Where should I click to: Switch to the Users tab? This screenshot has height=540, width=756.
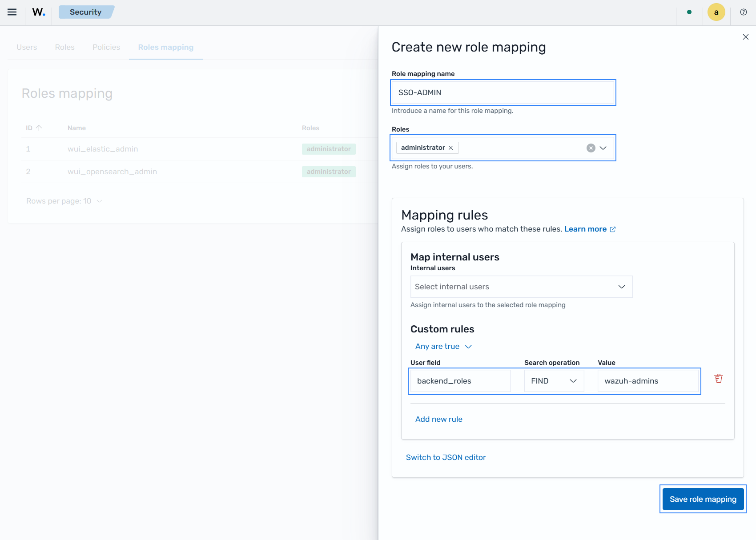click(27, 47)
